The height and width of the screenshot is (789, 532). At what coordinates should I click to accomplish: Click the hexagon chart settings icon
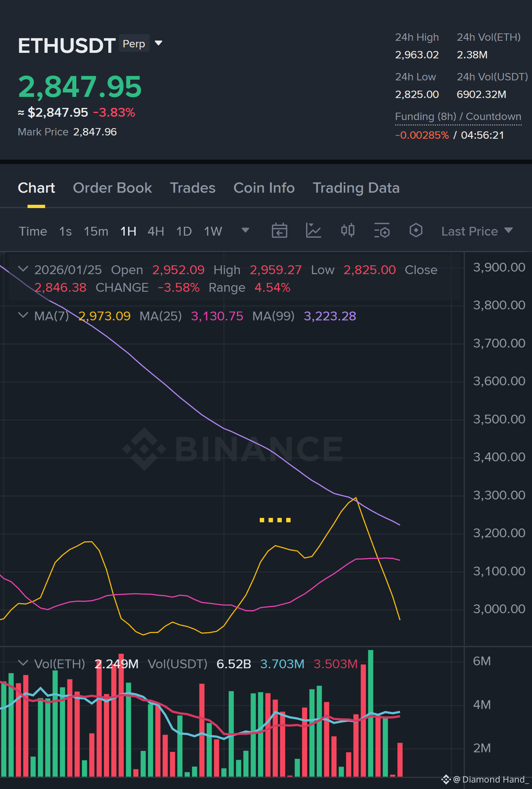416,231
